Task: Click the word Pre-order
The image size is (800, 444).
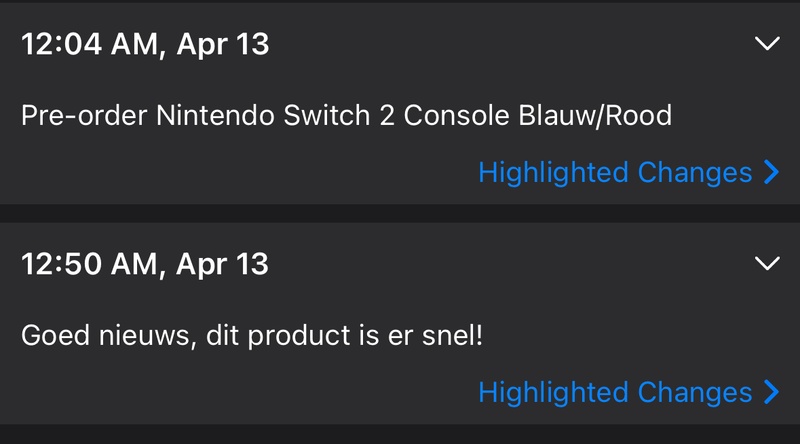Action: (84, 116)
